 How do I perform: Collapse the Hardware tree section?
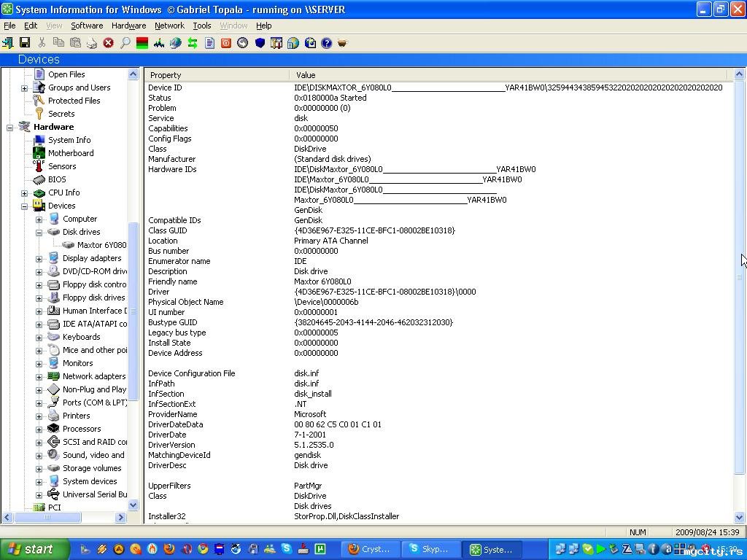click(x=10, y=127)
